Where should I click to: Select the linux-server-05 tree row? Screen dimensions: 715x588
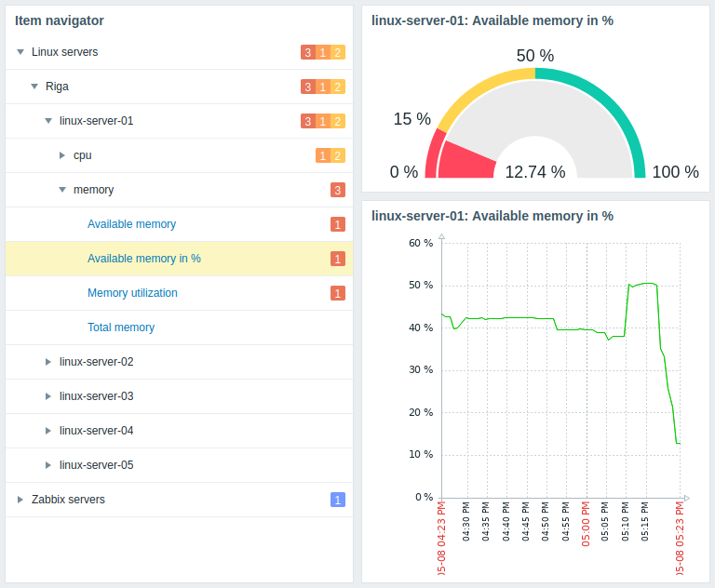point(97,465)
